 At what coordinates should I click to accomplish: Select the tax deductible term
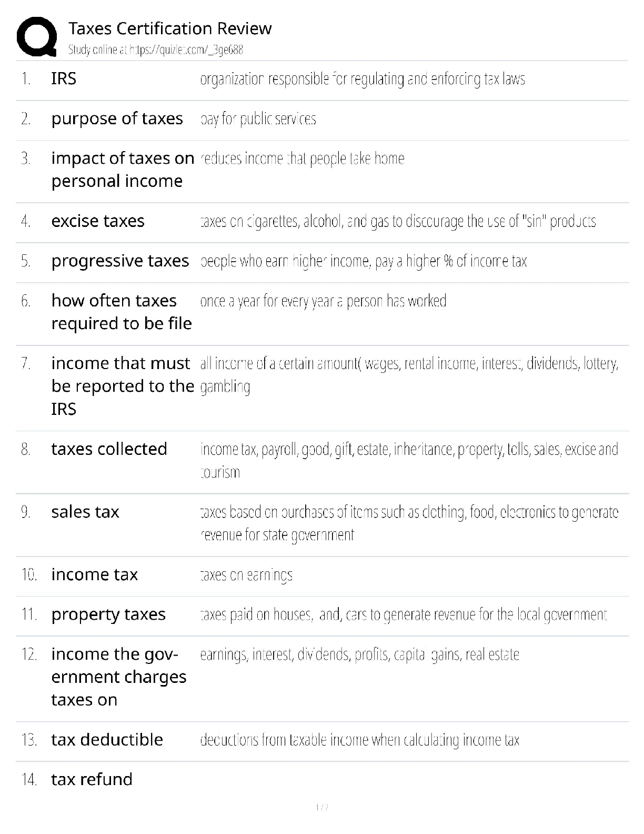pos(107,740)
